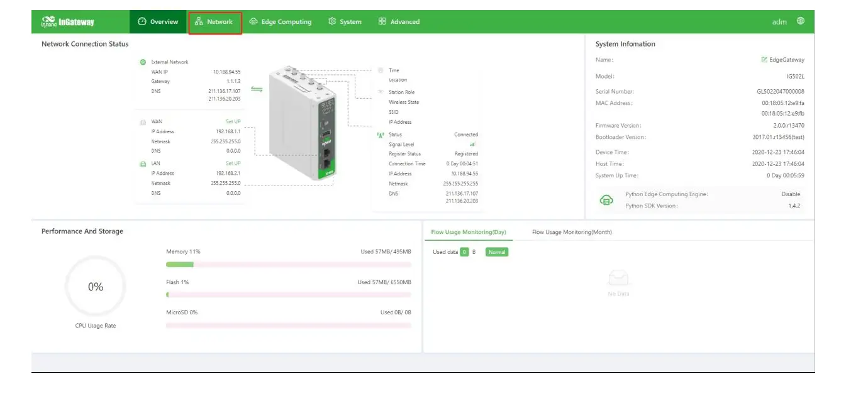Click Set UP link for LAN
Screen dimensions: 868x403
[x=233, y=163]
